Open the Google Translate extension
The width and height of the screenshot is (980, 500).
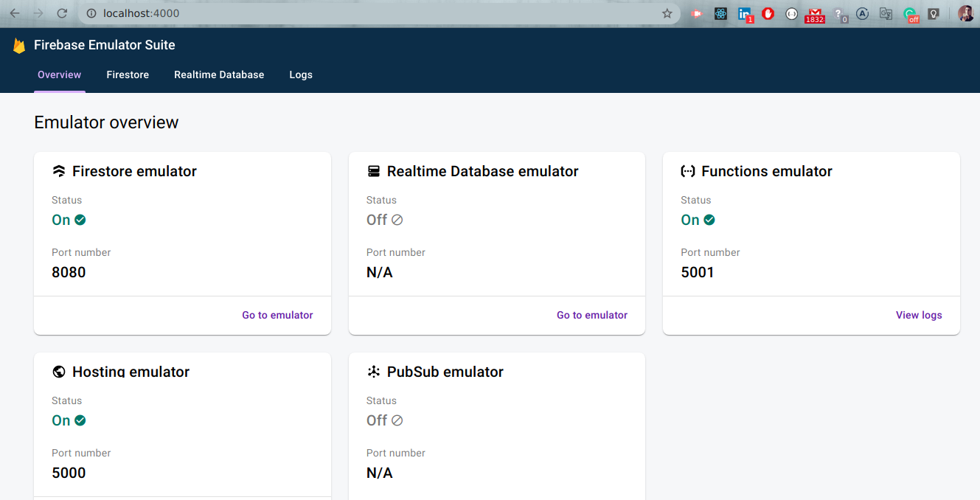pos(886,13)
